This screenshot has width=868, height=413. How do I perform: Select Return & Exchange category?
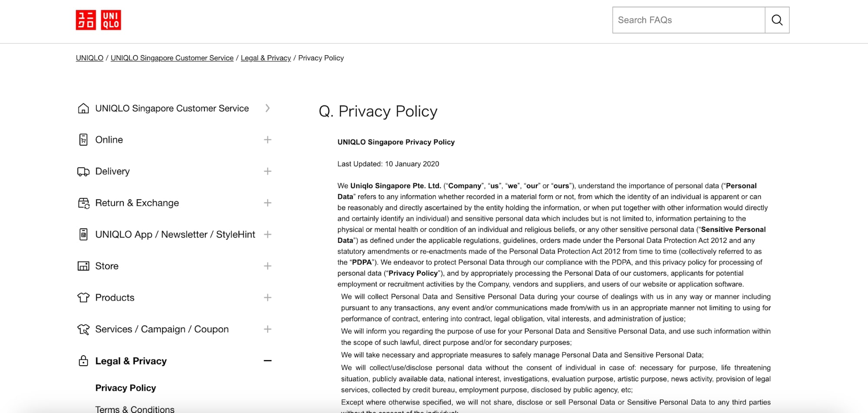(x=137, y=203)
